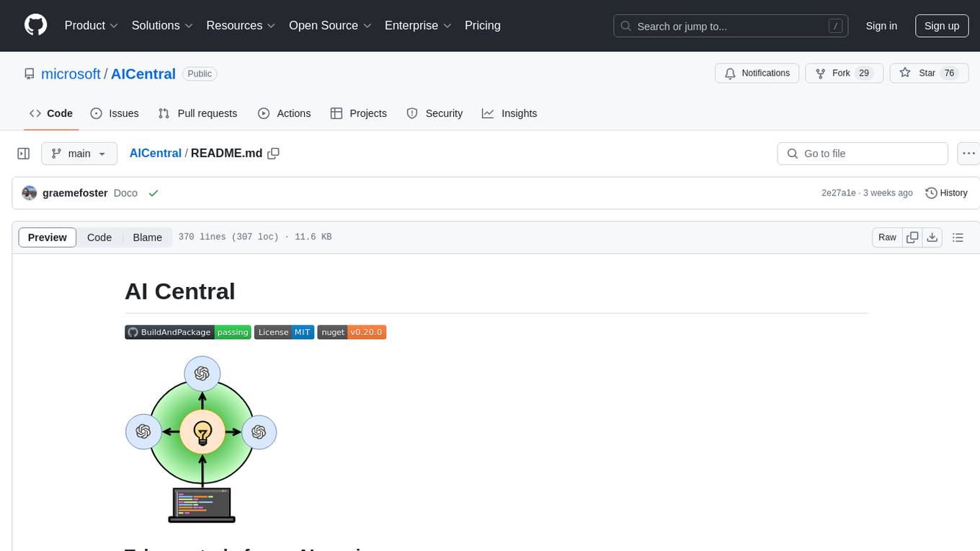Click the 76 star count
Screen dimensions: 980x551
click(949, 73)
